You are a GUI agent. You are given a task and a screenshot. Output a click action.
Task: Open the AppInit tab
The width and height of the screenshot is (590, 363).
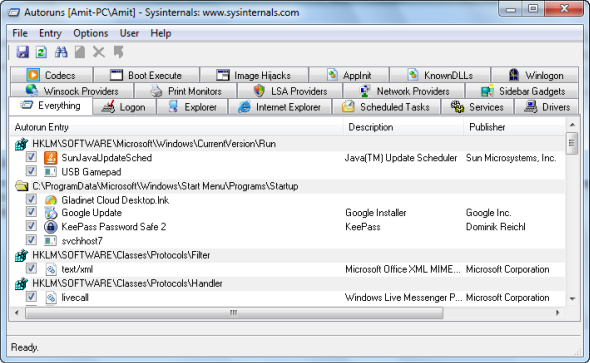[349, 75]
